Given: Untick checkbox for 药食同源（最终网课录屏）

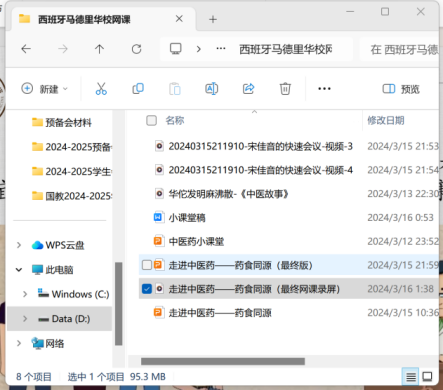Looking at the screenshot, I should [x=147, y=289].
